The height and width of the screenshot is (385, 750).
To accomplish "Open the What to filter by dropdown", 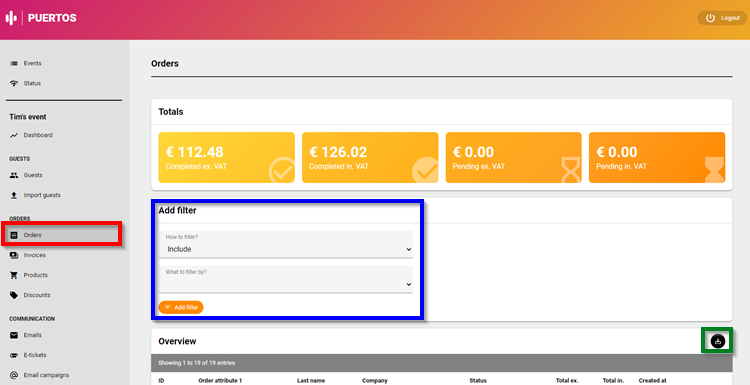I will [286, 279].
